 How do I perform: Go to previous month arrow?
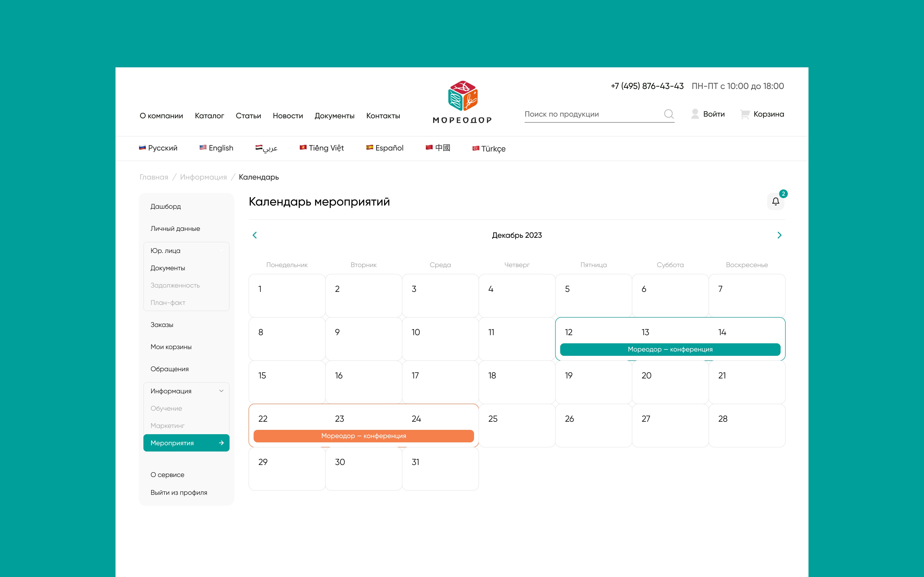pyautogui.click(x=255, y=235)
